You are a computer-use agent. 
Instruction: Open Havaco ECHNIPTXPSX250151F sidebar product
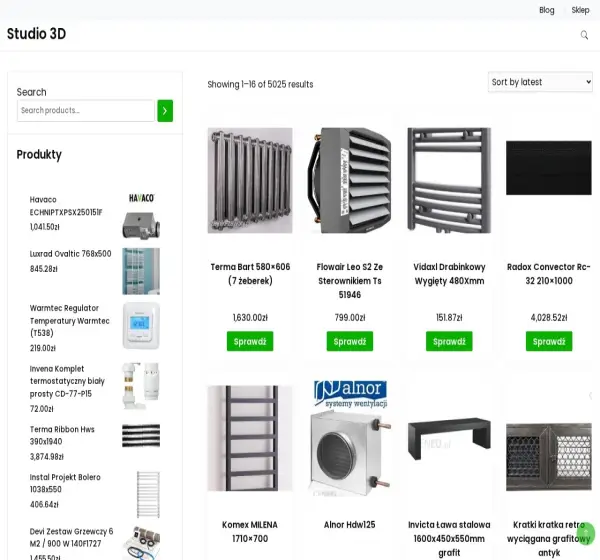coord(66,206)
